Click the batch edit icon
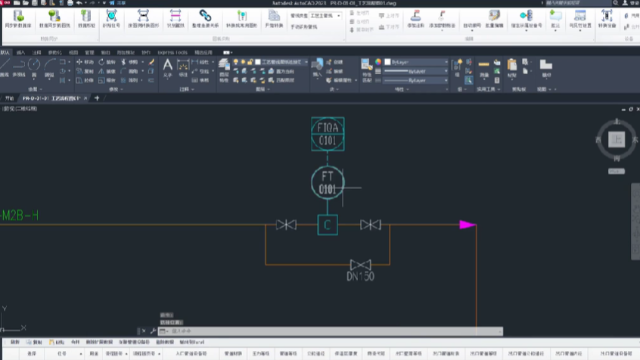Viewport: 640px width, 360px height. point(494,16)
